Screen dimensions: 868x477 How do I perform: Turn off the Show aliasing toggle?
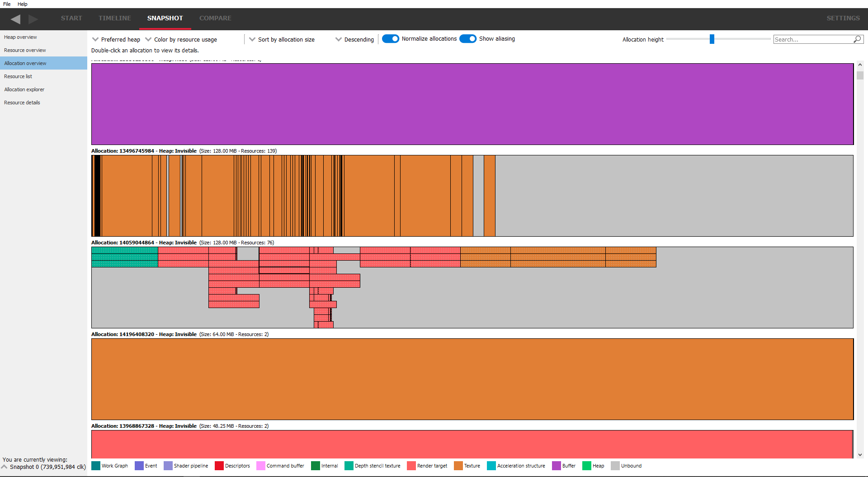coord(468,39)
